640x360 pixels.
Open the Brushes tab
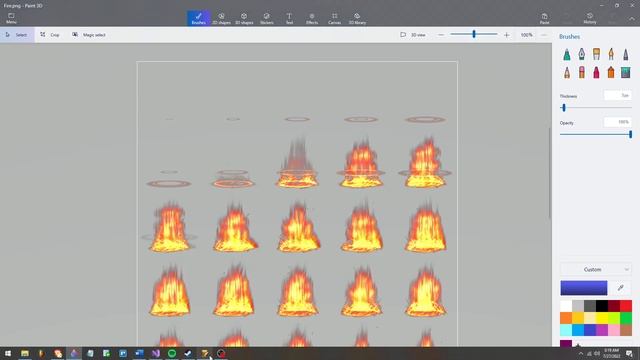(x=199, y=18)
